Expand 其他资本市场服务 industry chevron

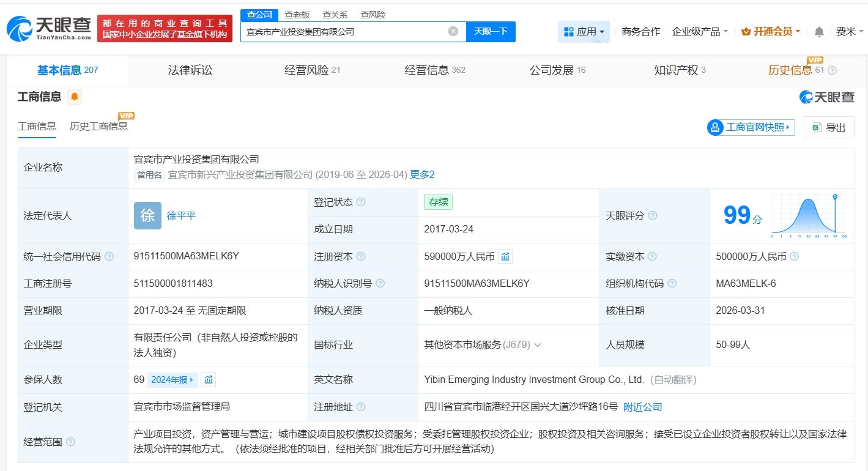click(538, 345)
